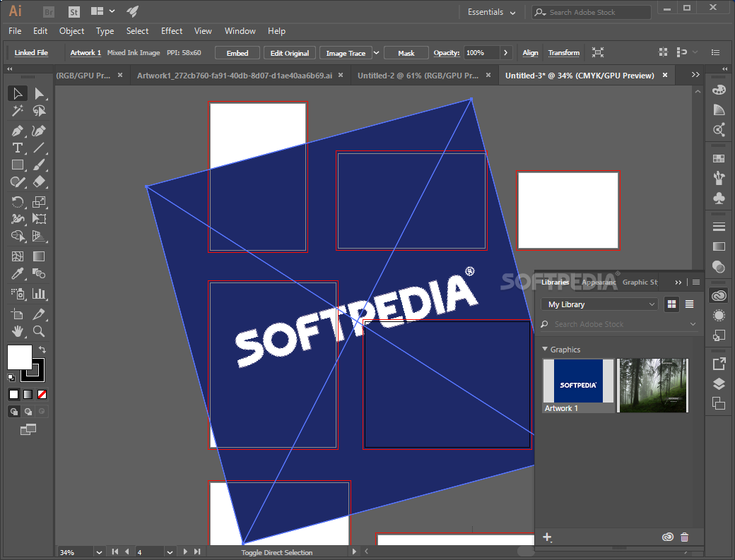Select the Perspective Grid tool
This screenshot has width=735, height=560.
pos(39,236)
